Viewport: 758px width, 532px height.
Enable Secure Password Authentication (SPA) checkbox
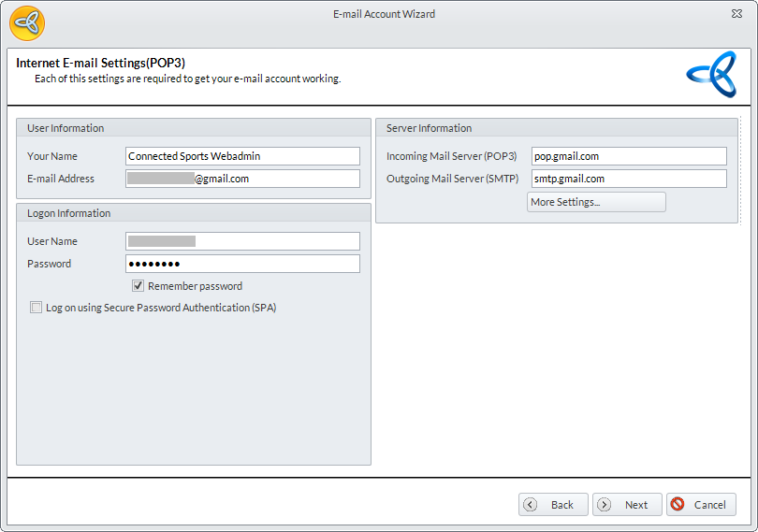36,308
